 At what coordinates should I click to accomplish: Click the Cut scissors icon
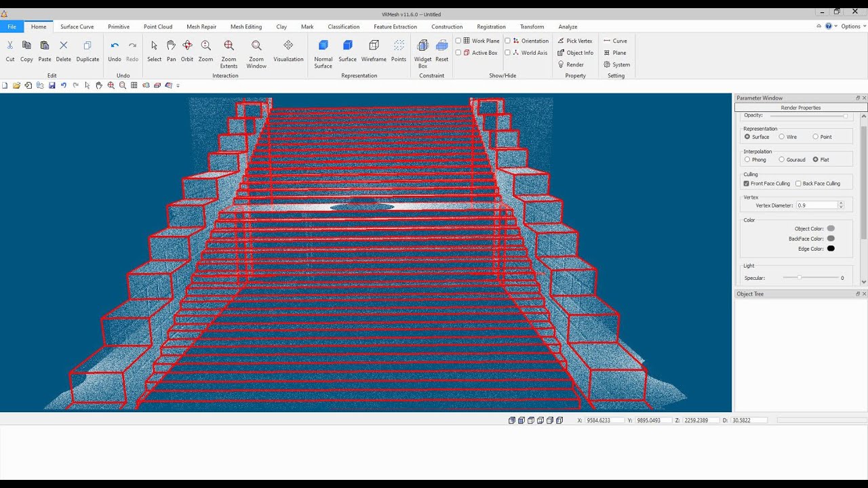point(10,45)
